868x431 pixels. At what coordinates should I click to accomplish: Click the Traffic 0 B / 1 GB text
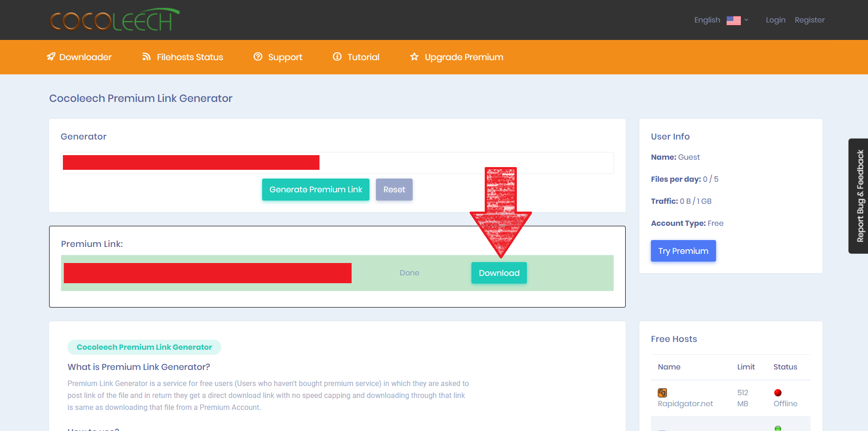coord(681,202)
